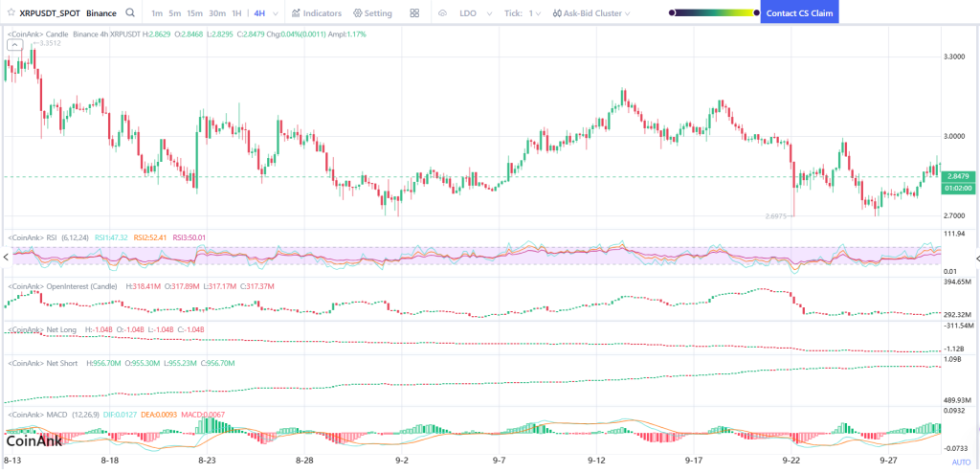Click the left handle of the color gradient slider
The width and height of the screenshot is (980, 473).
point(672,12)
